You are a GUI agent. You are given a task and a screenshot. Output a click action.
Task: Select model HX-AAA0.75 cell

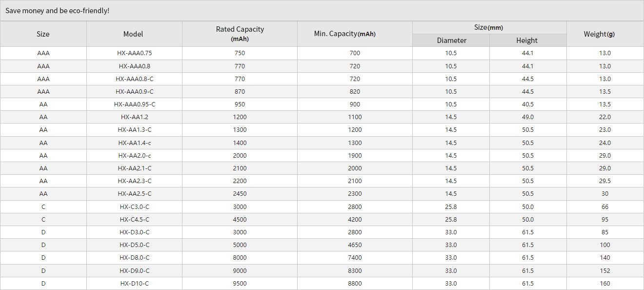pyautogui.click(x=134, y=53)
